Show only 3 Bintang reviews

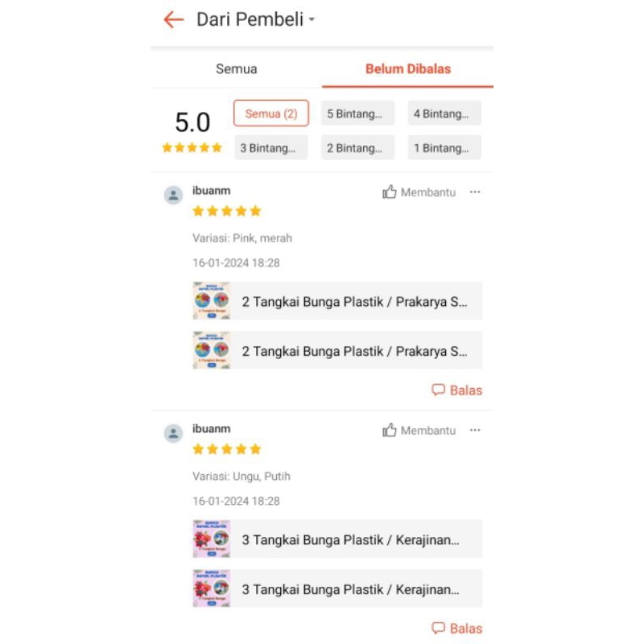click(x=270, y=148)
